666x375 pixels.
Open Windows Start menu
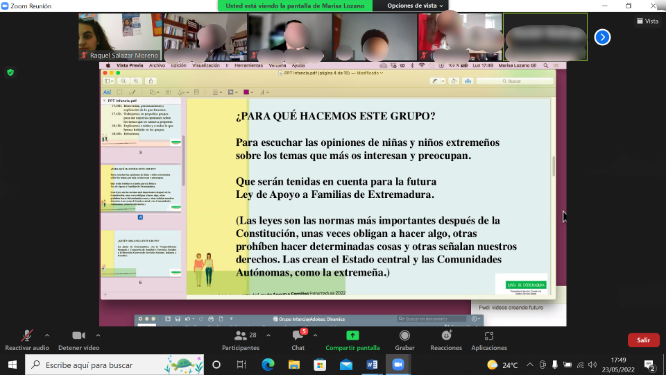[12, 365]
